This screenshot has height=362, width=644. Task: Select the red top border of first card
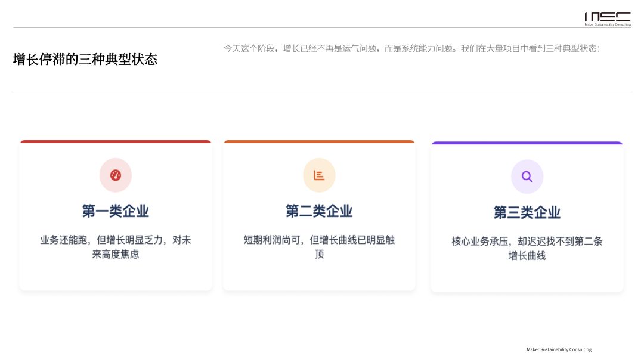(x=116, y=142)
